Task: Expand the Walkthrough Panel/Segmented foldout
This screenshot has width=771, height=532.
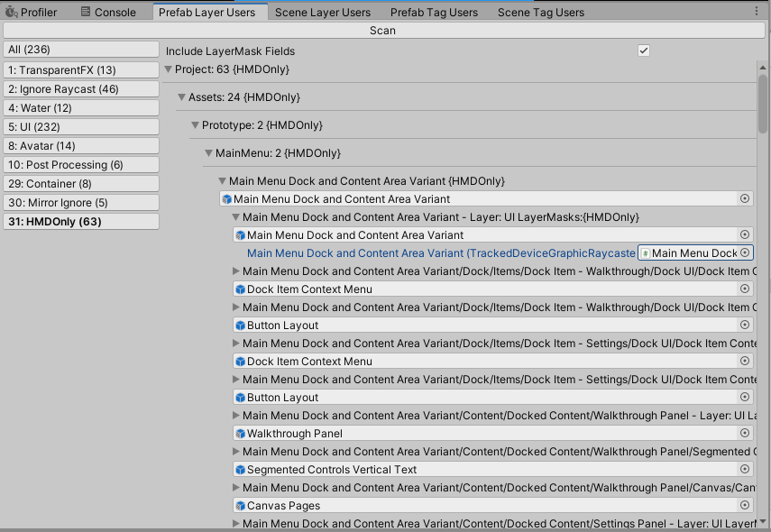Action: pos(235,452)
